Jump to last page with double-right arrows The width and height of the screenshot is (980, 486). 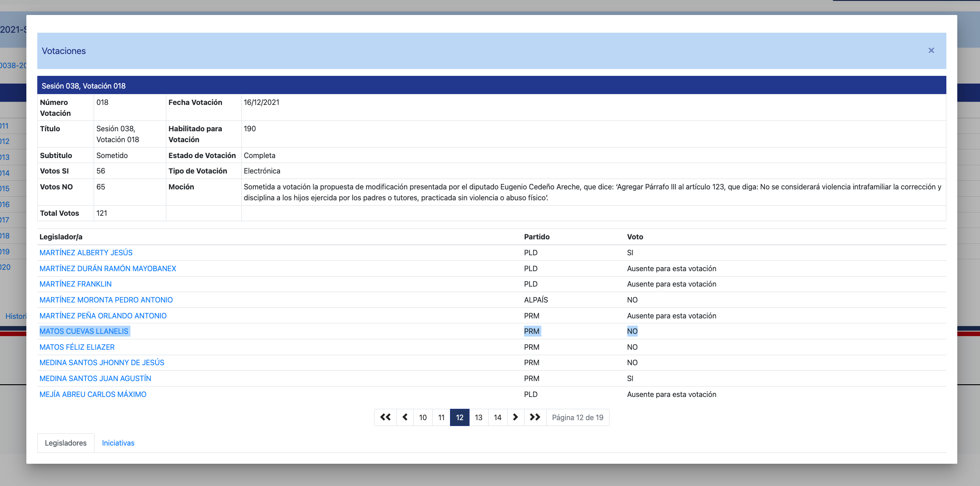point(535,417)
